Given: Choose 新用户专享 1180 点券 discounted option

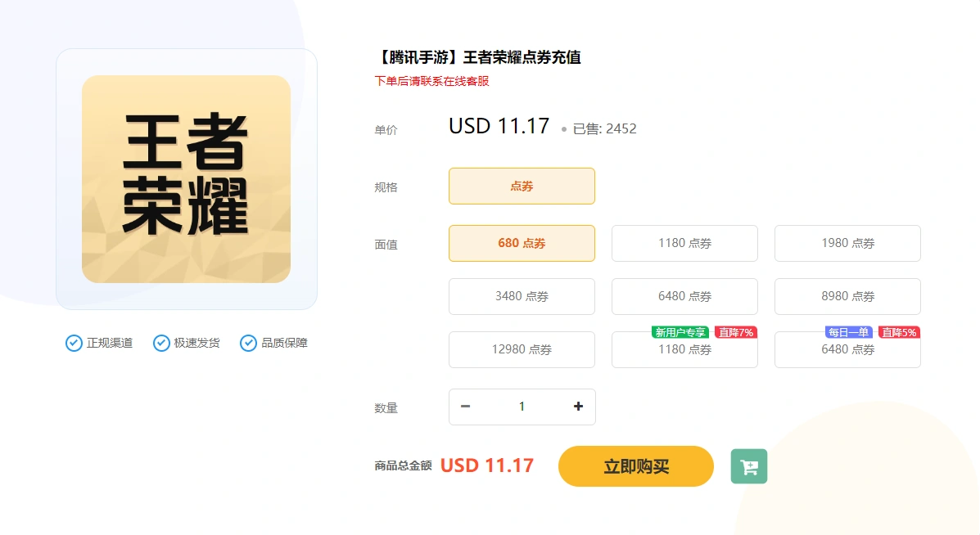Looking at the screenshot, I should 684,349.
